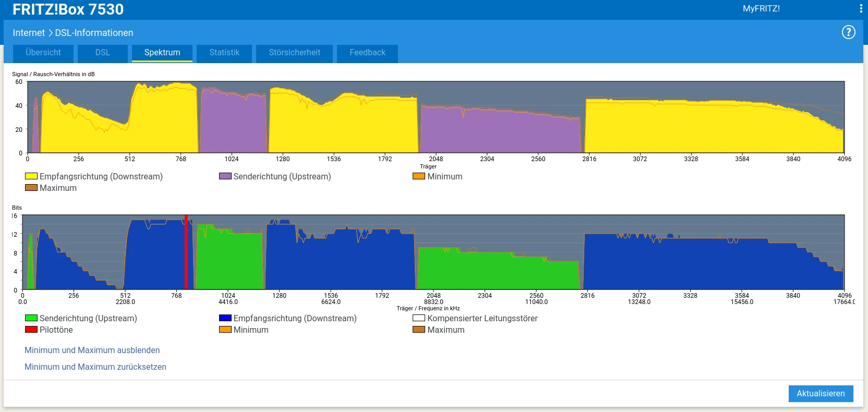868x412 pixels.
Task: Click the yellow Downstream legend swatch
Action: (31, 176)
